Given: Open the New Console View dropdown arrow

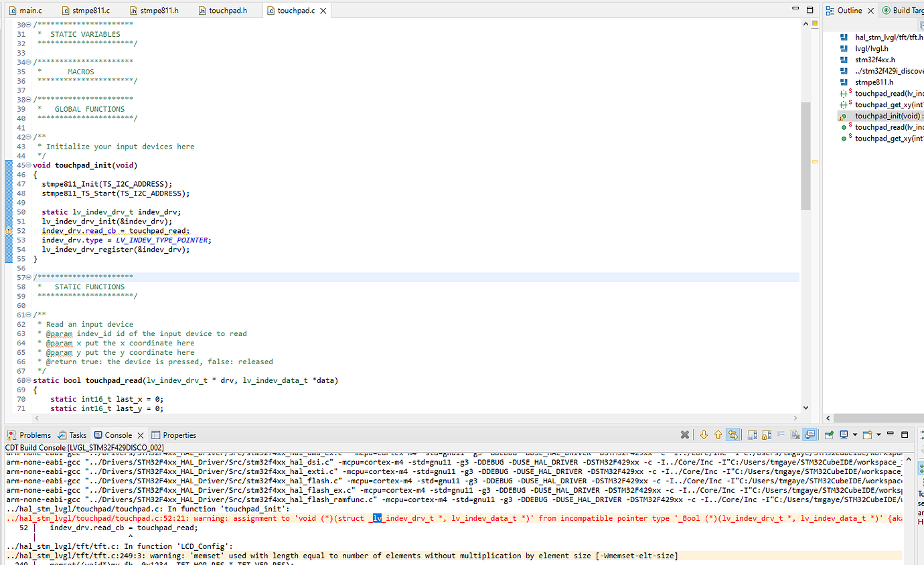Looking at the screenshot, I should click(x=878, y=435).
